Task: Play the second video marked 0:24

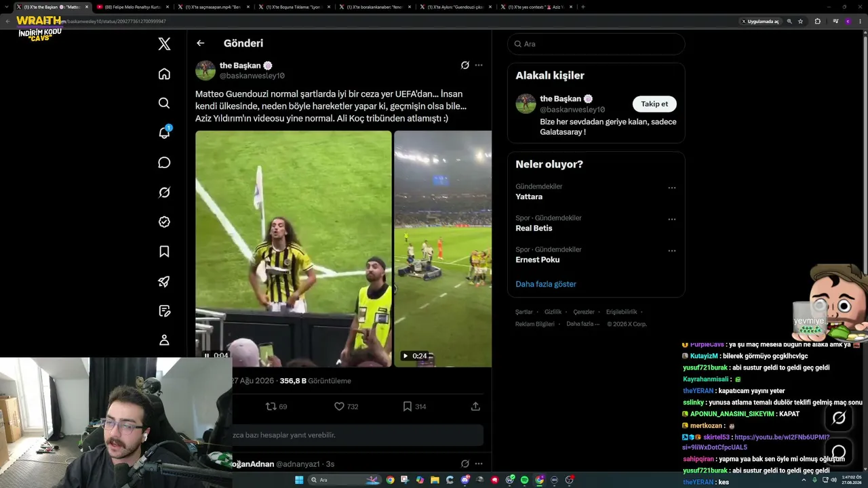Action: coord(406,356)
